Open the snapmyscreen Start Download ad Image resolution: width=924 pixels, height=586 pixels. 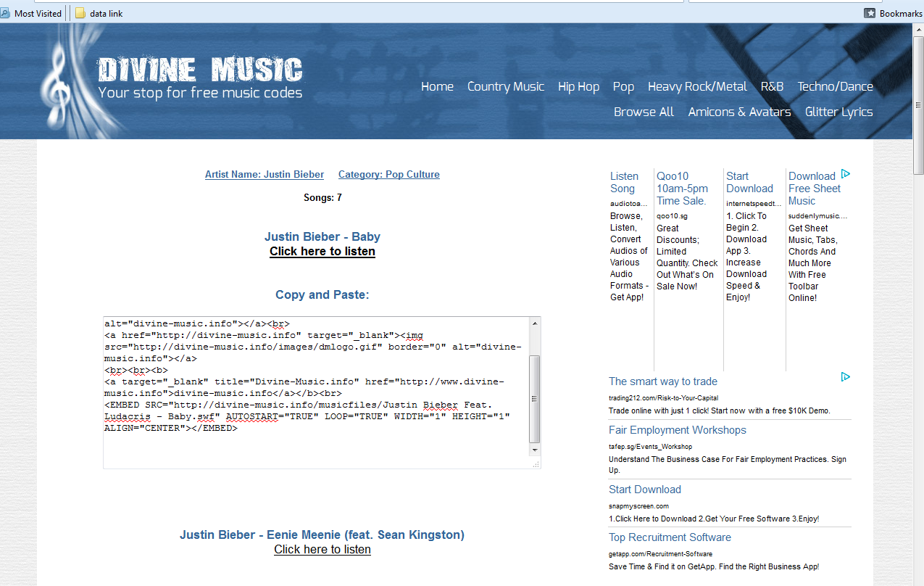(645, 490)
